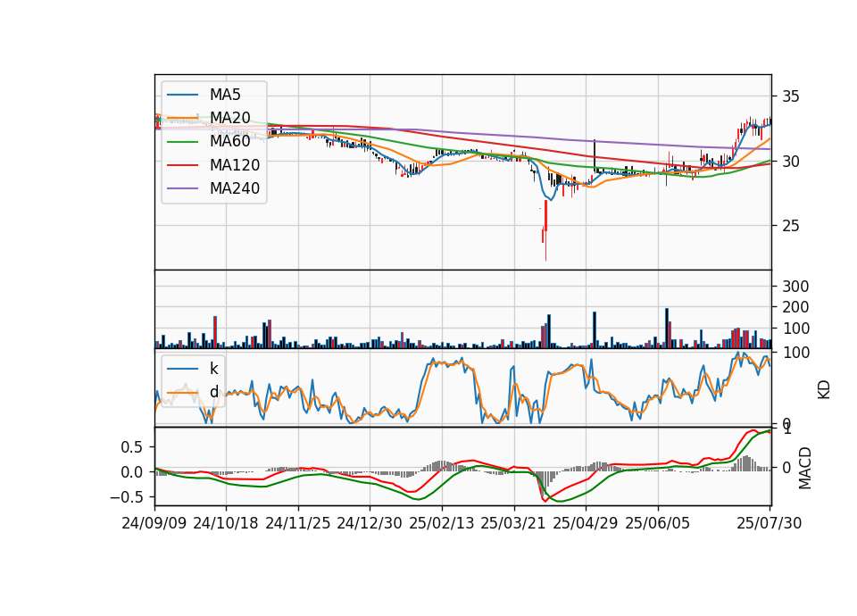Click the 0.0 MACD axis tick label
The width and height of the screenshot is (857, 616).
click(x=132, y=472)
